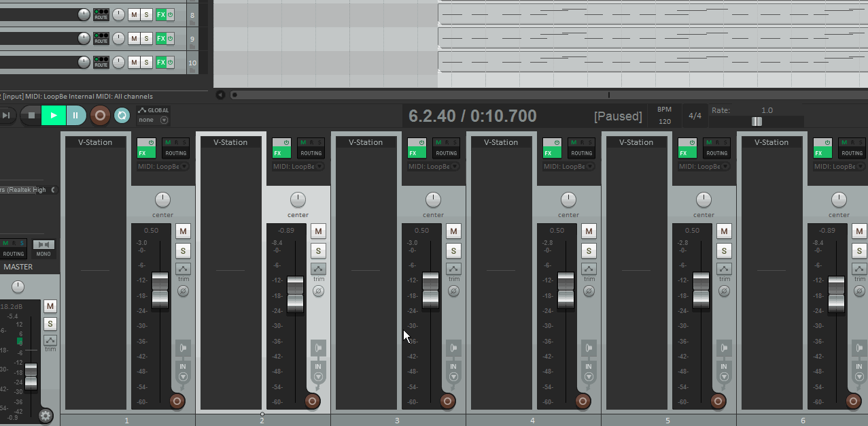Open the FX chain for track 8
Screen dimensions: 868x426
click(160, 14)
